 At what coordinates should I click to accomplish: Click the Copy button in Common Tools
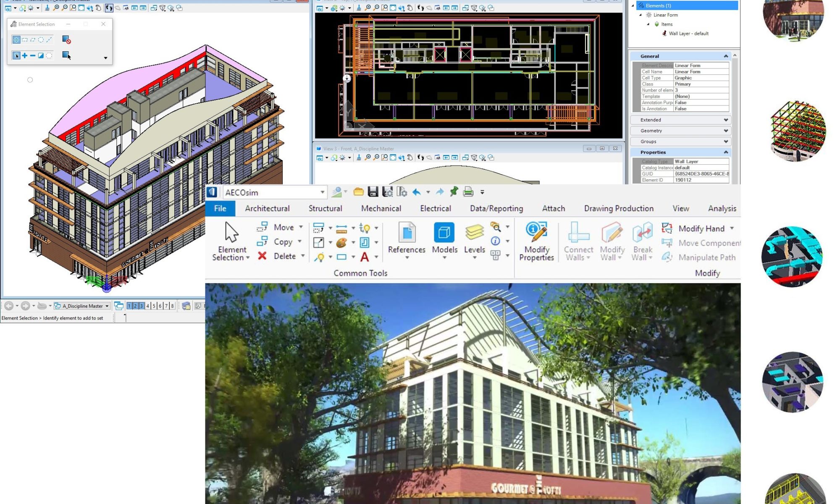(x=282, y=242)
